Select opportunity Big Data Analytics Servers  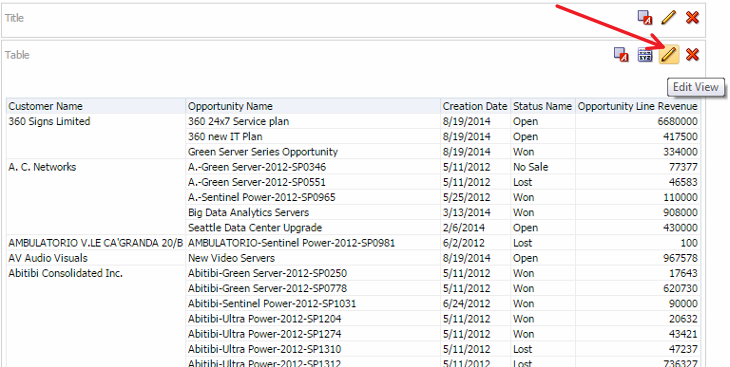click(x=249, y=213)
